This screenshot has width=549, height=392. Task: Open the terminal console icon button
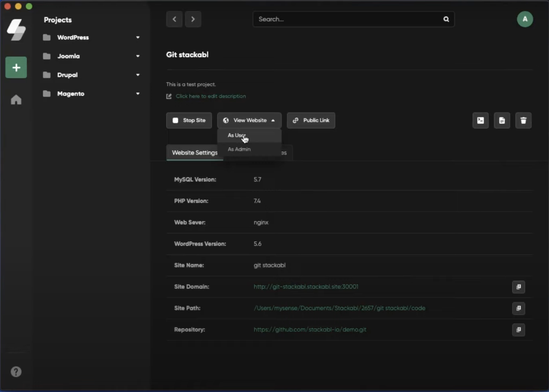point(480,120)
